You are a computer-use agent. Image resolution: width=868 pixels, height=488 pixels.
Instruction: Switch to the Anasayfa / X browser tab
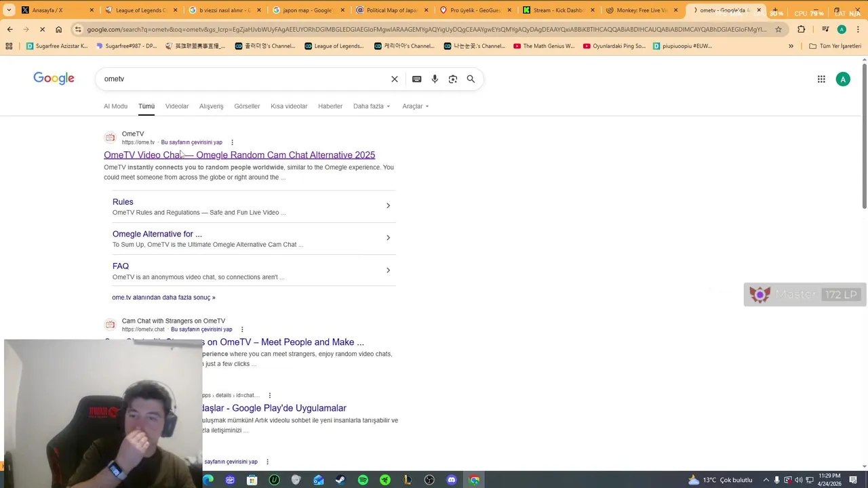56,10
